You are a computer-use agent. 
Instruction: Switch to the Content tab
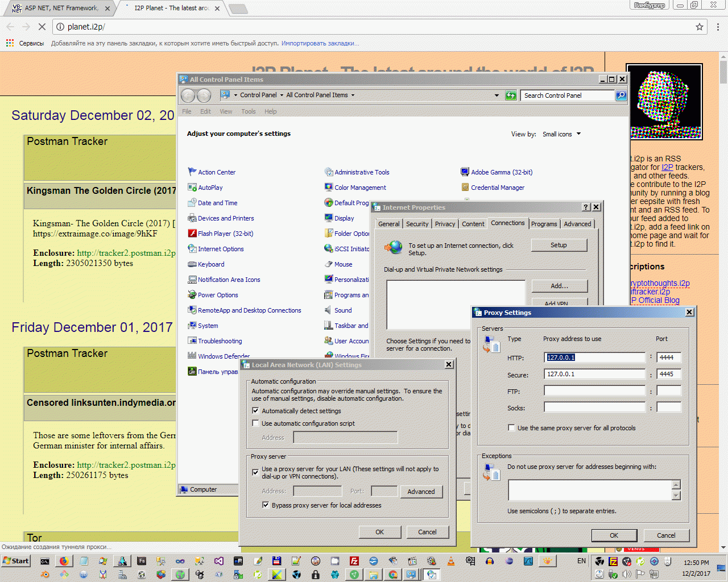[x=473, y=224]
